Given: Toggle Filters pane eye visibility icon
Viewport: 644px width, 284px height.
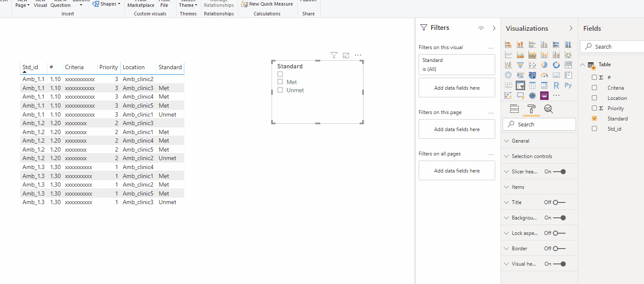Looking at the screenshot, I should 481,28.
